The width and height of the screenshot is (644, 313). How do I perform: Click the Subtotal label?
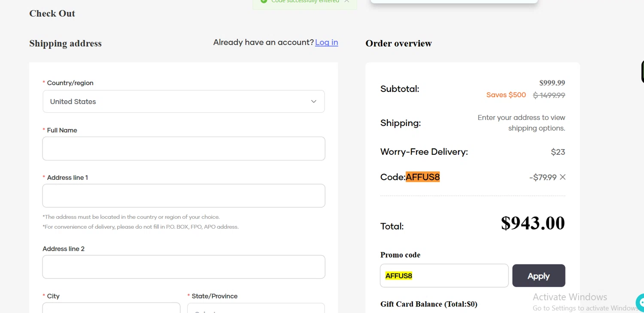(x=400, y=89)
